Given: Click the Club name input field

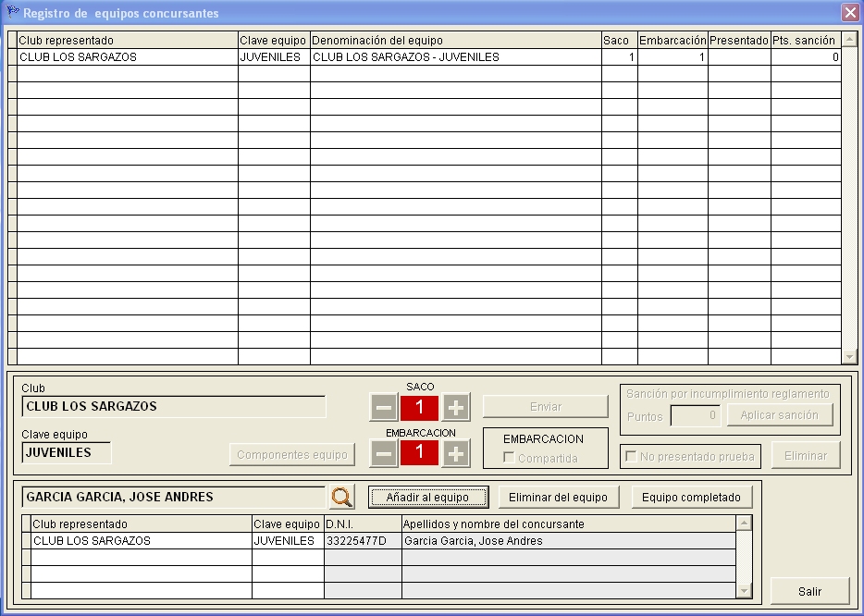Looking at the screenshot, I should [174, 406].
